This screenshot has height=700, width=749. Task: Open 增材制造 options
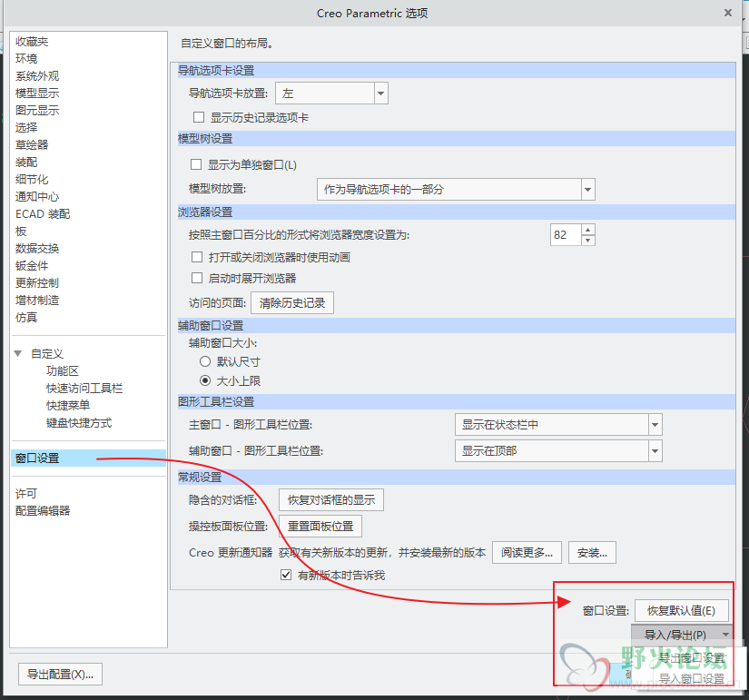[x=37, y=301]
